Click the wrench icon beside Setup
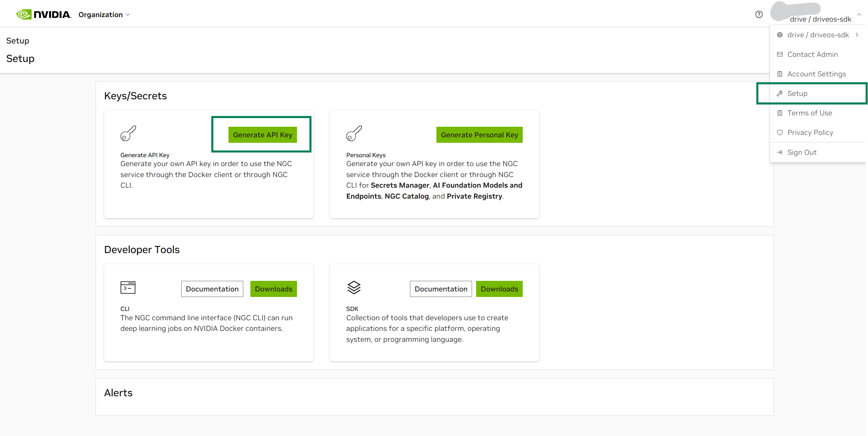 pos(780,94)
